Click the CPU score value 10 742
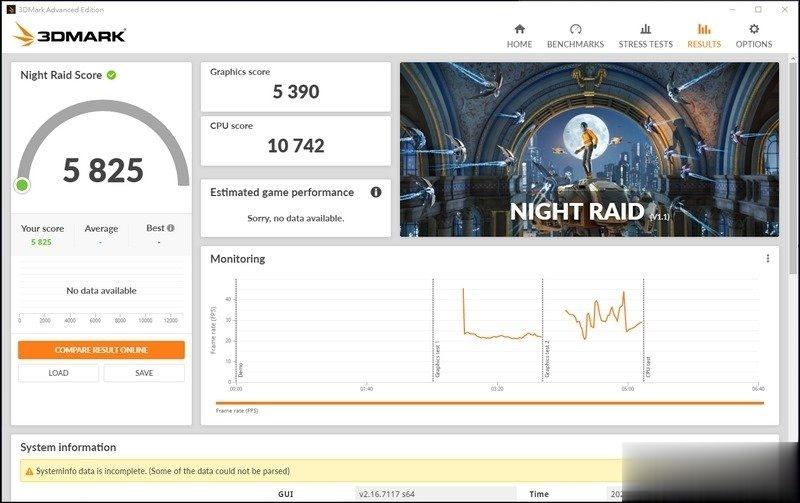Screen dimensions: 800x503 coord(296,146)
